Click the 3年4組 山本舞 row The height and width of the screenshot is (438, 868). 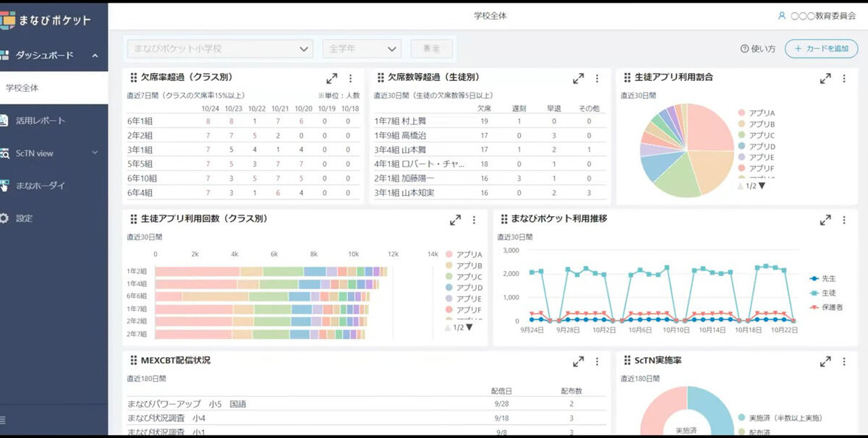tap(490, 150)
